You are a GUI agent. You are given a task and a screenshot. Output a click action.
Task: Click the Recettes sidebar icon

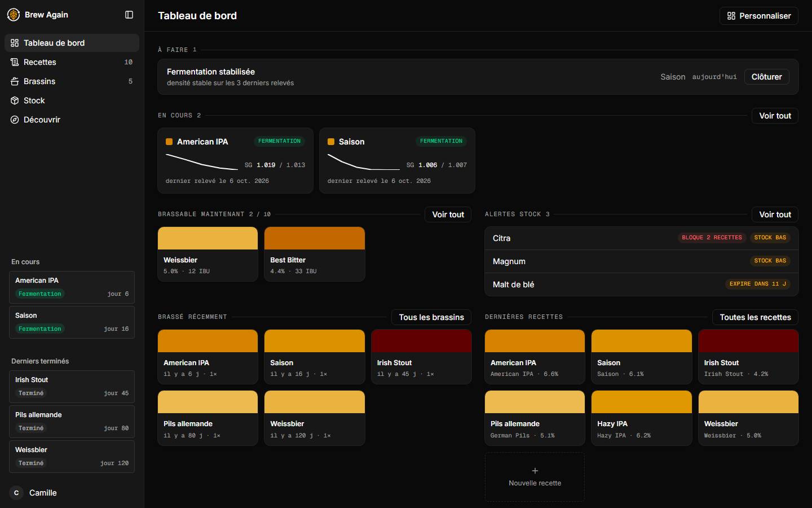(x=15, y=62)
